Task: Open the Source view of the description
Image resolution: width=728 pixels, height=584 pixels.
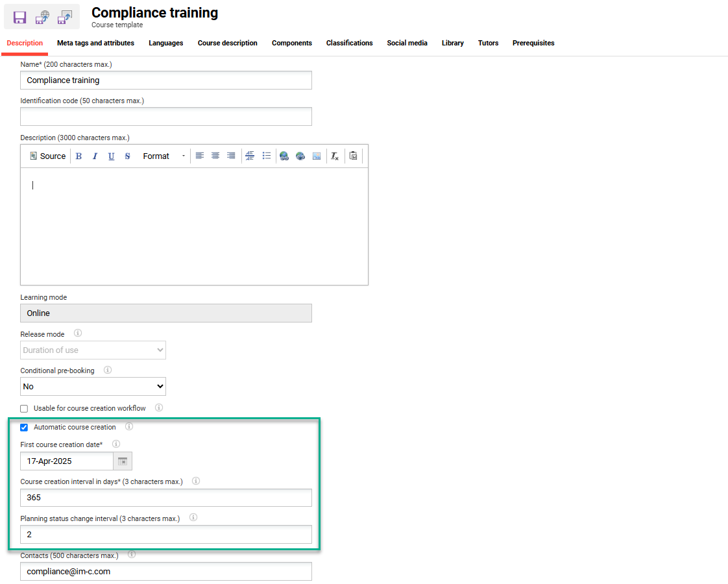Action: [47, 156]
